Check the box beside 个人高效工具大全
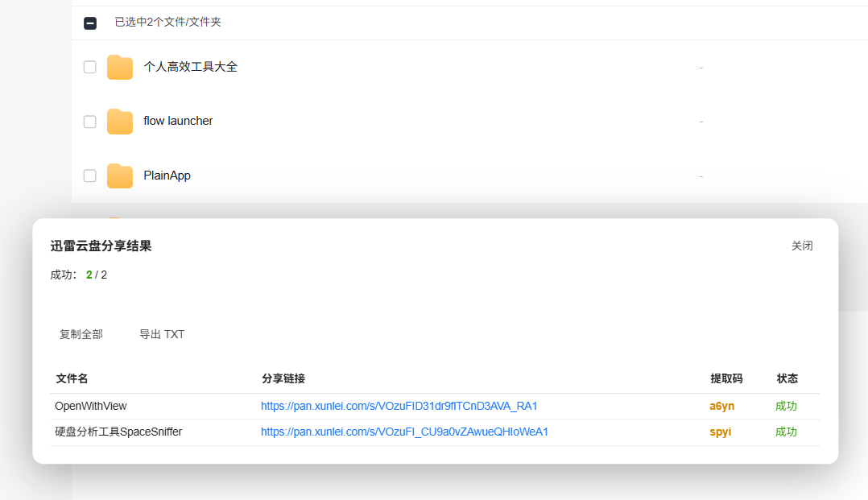 click(89, 67)
